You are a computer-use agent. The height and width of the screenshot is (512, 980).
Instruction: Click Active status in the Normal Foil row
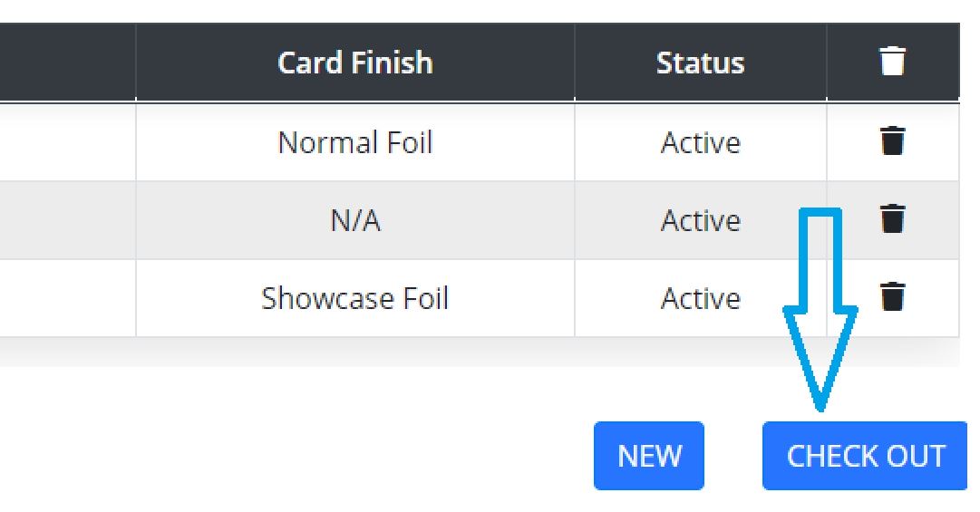point(701,142)
